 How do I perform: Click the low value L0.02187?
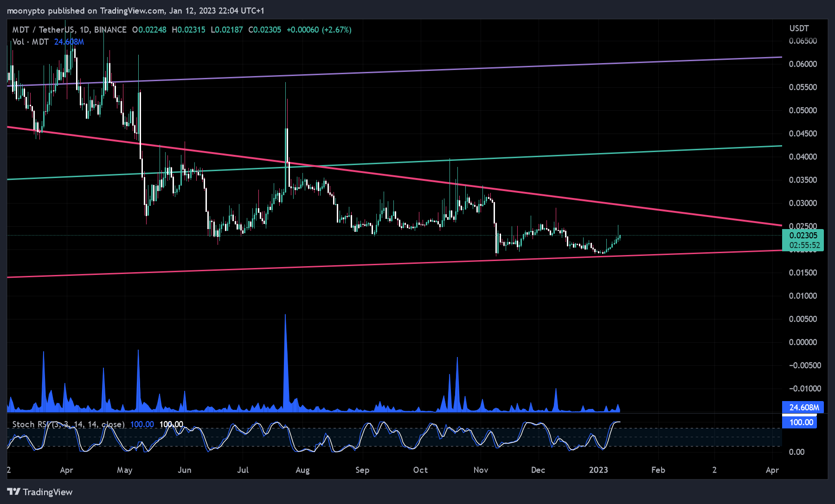tap(227, 30)
